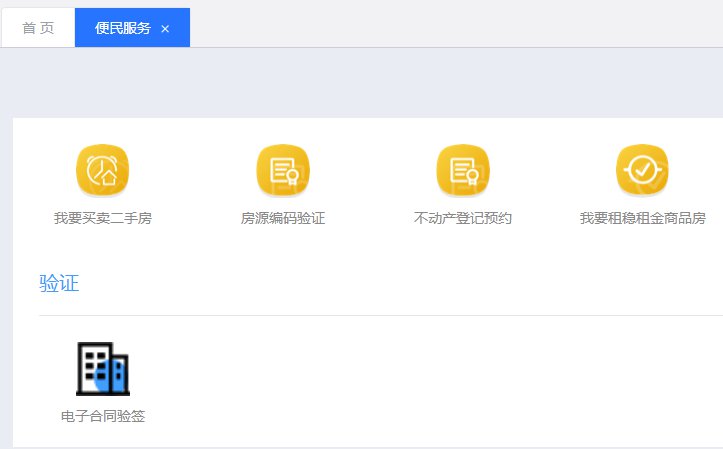Image resolution: width=723 pixels, height=449 pixels.
Task: Click the 我要买卖二手房 clock-house icon
Action: pyautogui.click(x=103, y=171)
